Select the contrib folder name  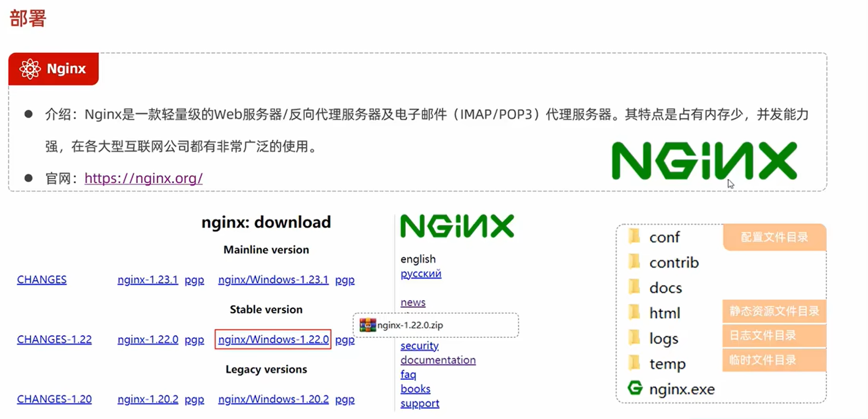coord(674,262)
